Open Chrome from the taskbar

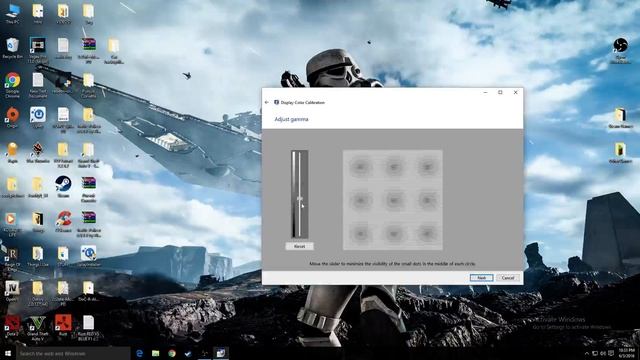(x=172, y=353)
